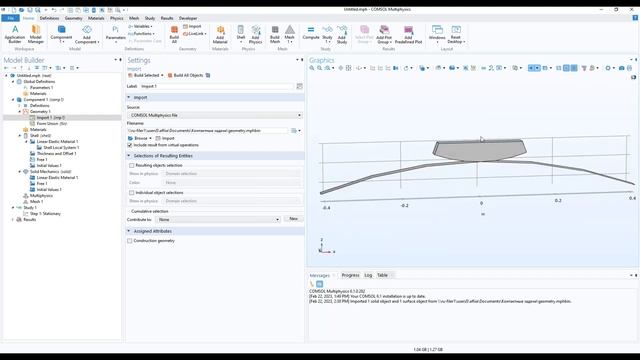Screen dimensions: 640x360
Task: Open the Functions dropdown in ribbon
Action: (x=142, y=34)
